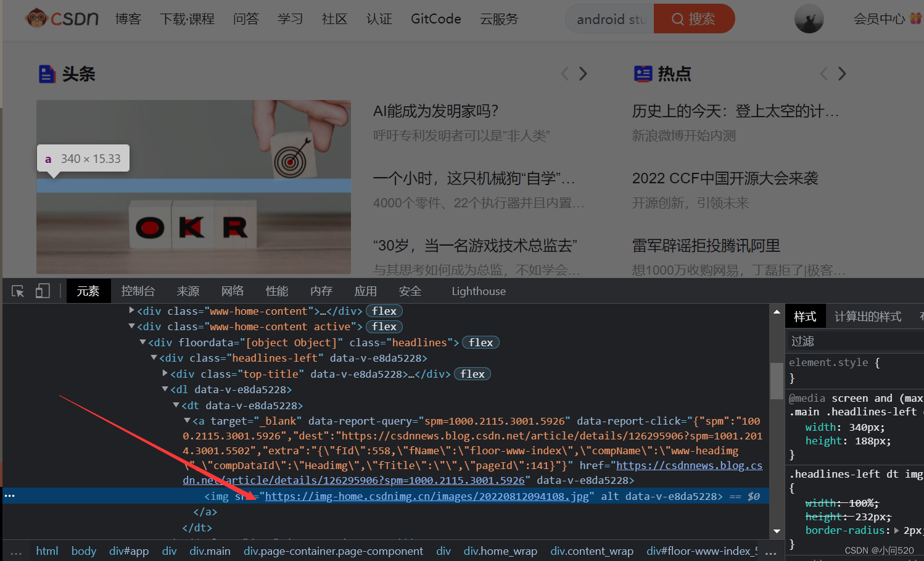Open article 2022 CCF中国开源大会来袭
This screenshot has height=561, width=924.
pos(725,178)
